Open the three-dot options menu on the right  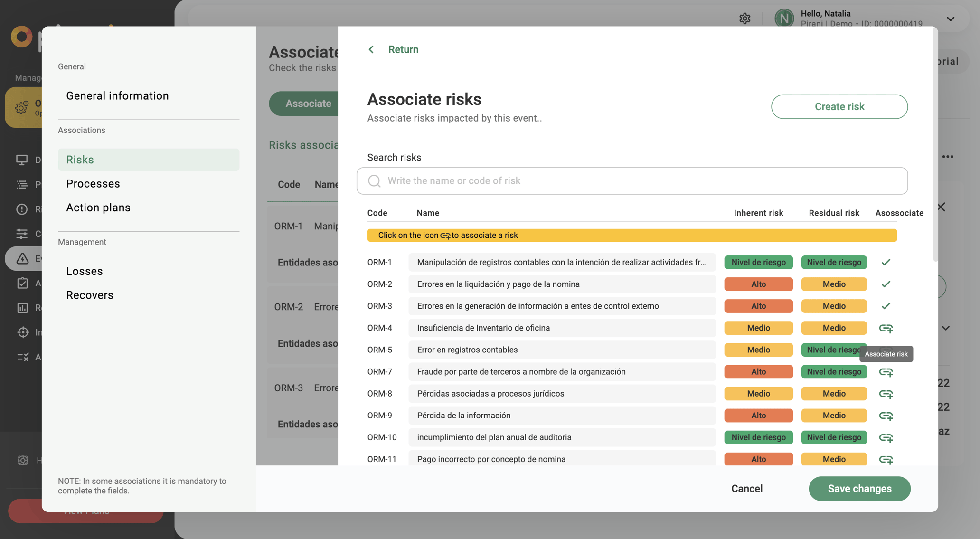point(949,156)
